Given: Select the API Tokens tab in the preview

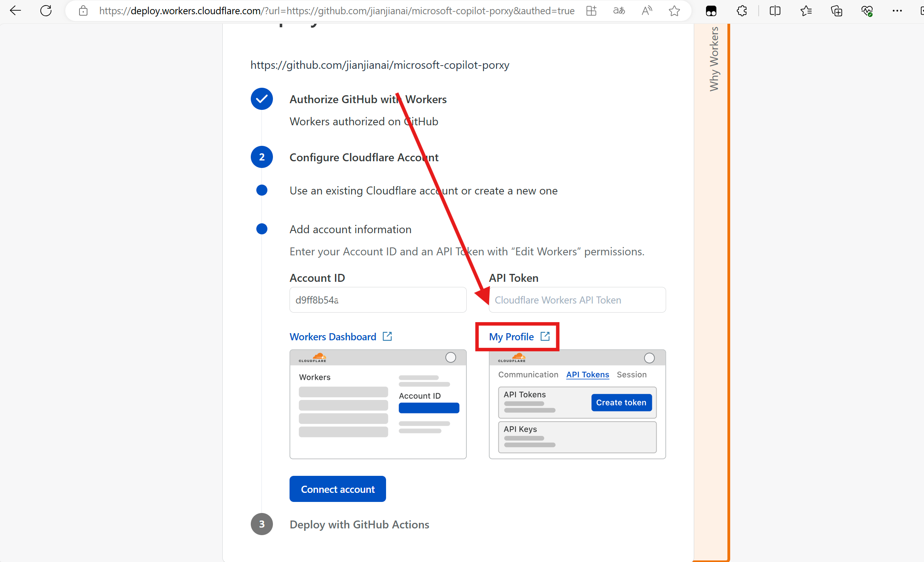Looking at the screenshot, I should (x=587, y=375).
